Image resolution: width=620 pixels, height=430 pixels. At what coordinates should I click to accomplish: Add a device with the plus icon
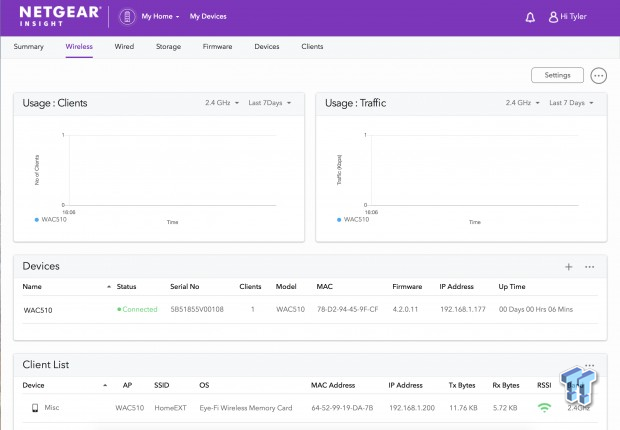pyautogui.click(x=569, y=267)
